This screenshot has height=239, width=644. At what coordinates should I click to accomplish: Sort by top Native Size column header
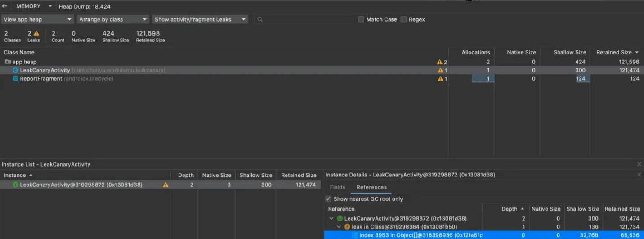tap(517, 52)
